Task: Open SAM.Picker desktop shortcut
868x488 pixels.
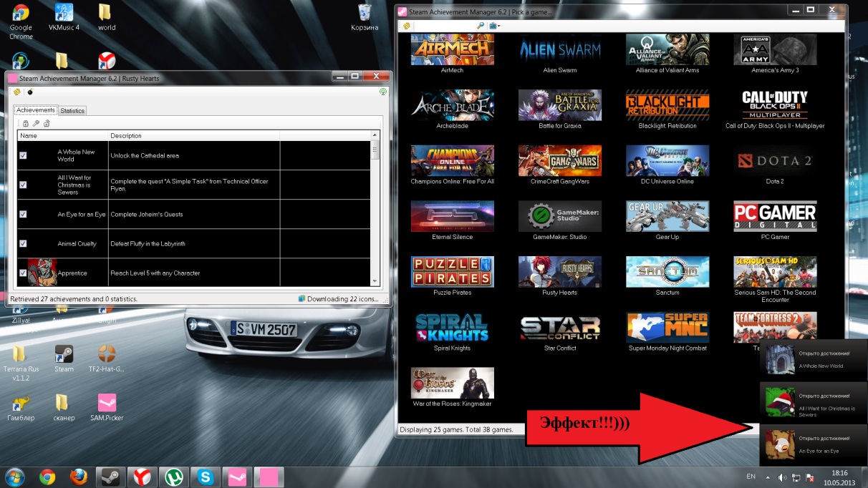Action: tap(107, 407)
